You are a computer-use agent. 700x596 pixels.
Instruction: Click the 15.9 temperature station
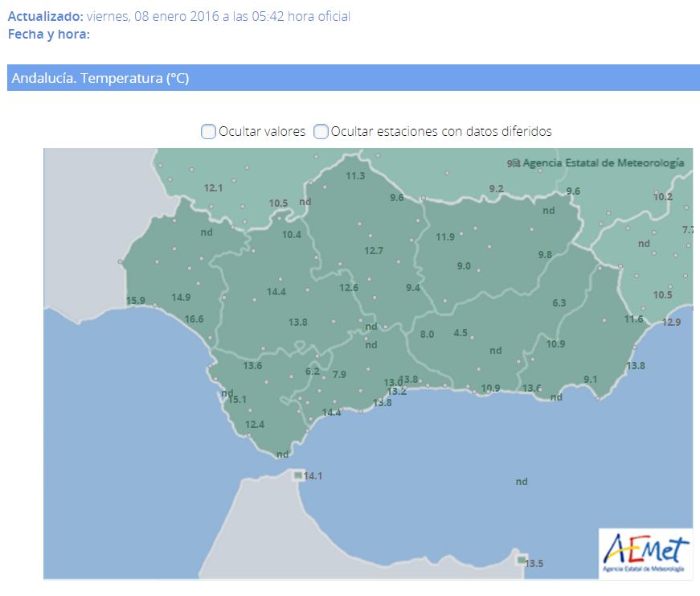point(136,301)
